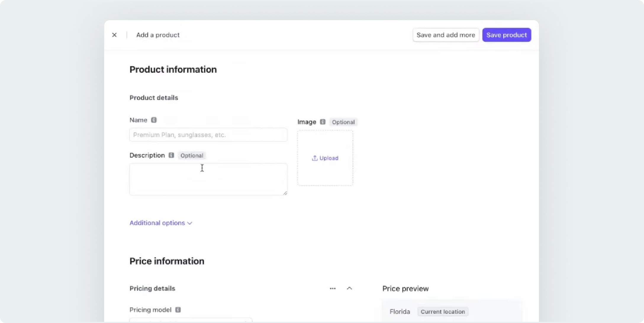Click Save and add more
Image resolution: width=644 pixels, height=323 pixels.
(446, 35)
